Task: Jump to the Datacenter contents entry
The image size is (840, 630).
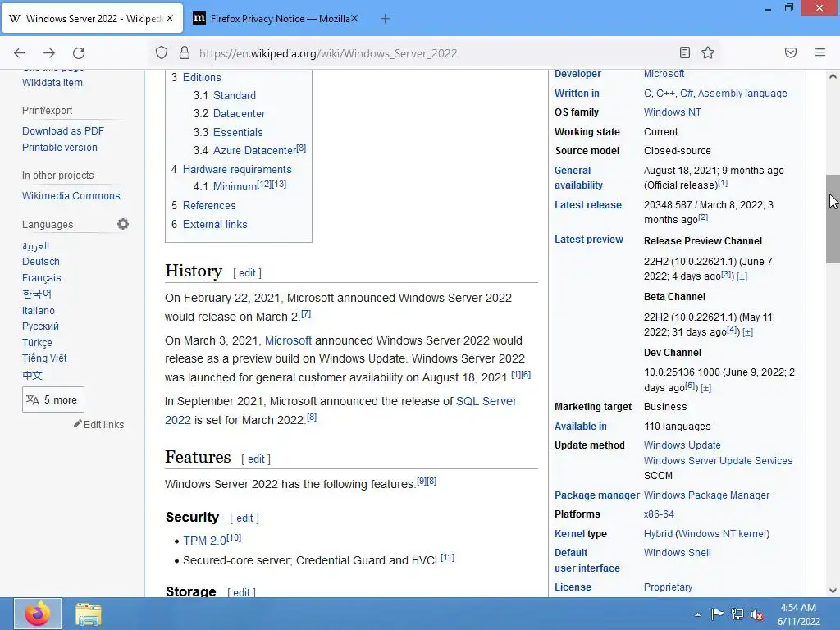Action: coord(239,113)
